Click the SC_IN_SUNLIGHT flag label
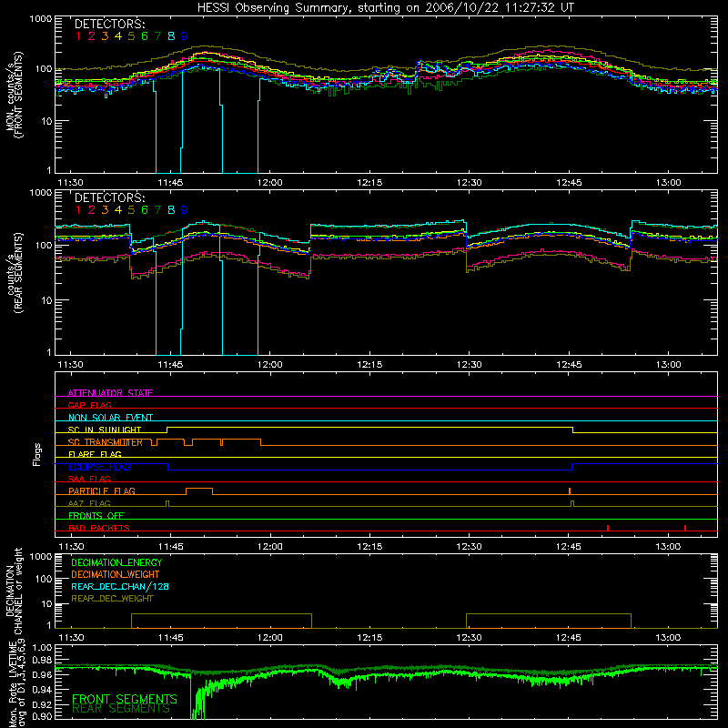Viewport: 728px width, 728px height. click(x=105, y=430)
